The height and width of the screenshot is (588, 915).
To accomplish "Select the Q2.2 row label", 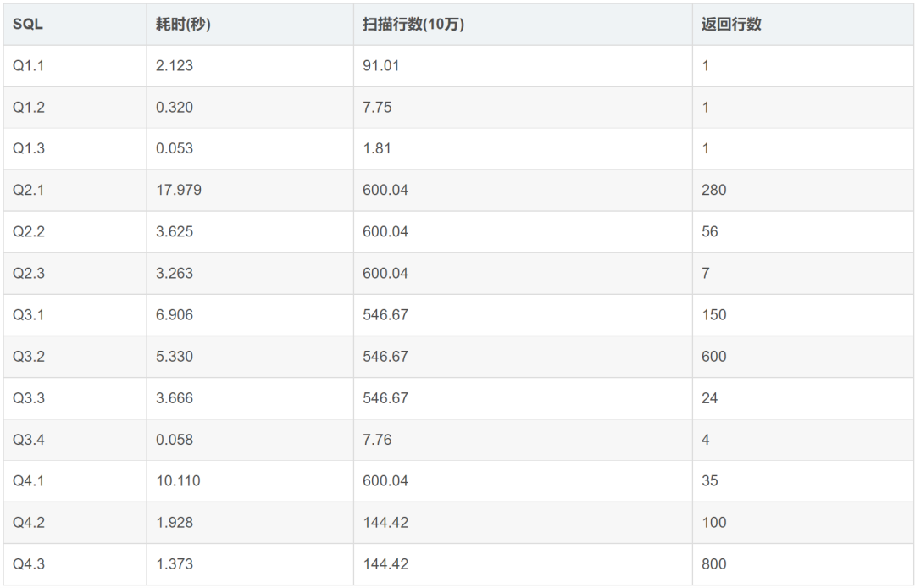I will (29, 231).
